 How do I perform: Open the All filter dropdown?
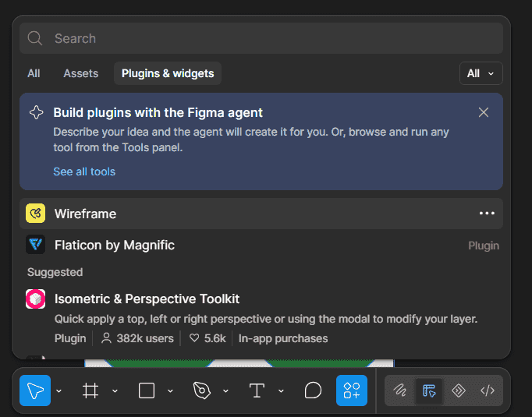[481, 73]
